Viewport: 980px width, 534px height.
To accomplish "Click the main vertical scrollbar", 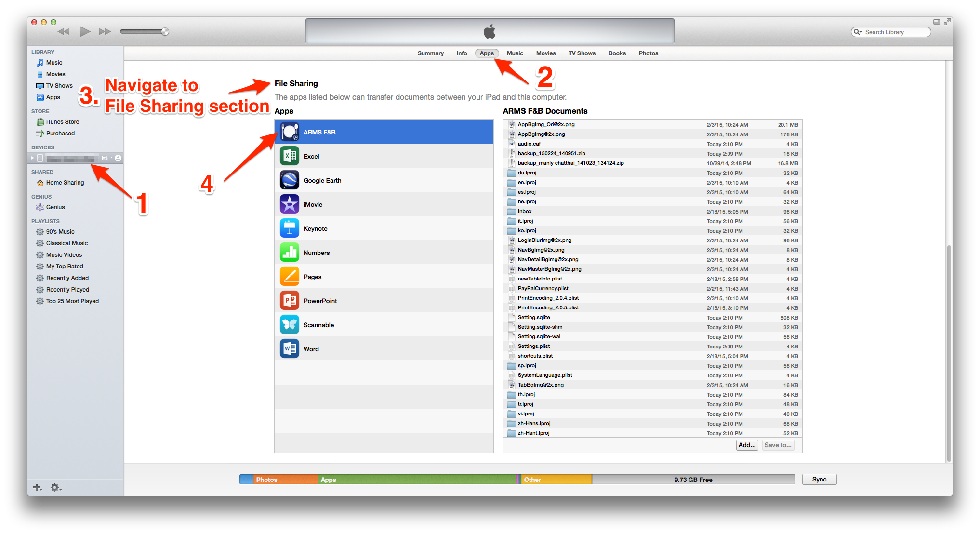I will click(x=949, y=353).
